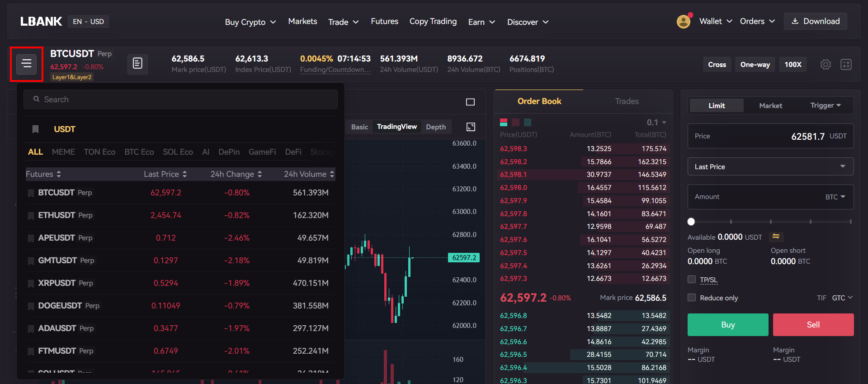Open the hamburger market list menu
The width and height of the screenshot is (868, 384).
[27, 64]
